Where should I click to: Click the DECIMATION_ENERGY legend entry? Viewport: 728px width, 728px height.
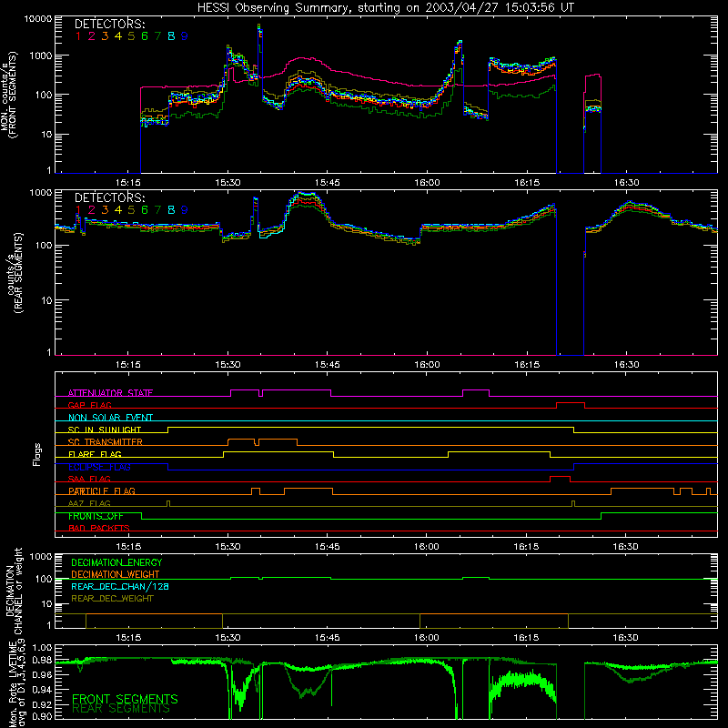tap(116, 562)
